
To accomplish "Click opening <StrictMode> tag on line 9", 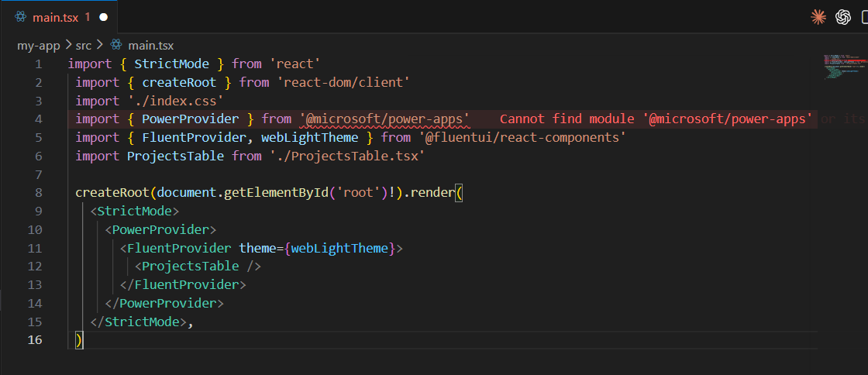I will coord(135,212).
